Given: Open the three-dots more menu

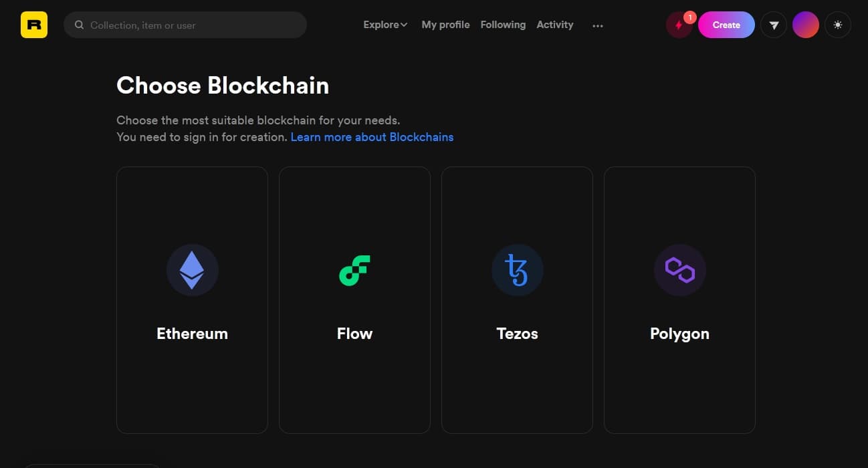Looking at the screenshot, I should coord(598,25).
